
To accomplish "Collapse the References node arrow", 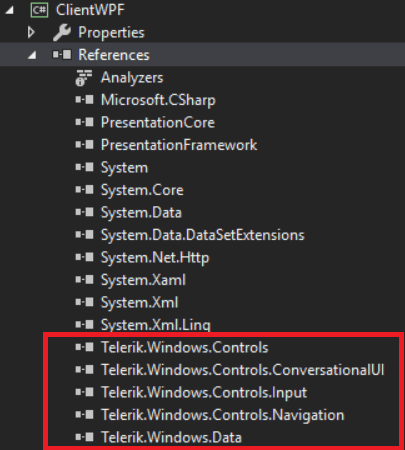I will click(32, 55).
